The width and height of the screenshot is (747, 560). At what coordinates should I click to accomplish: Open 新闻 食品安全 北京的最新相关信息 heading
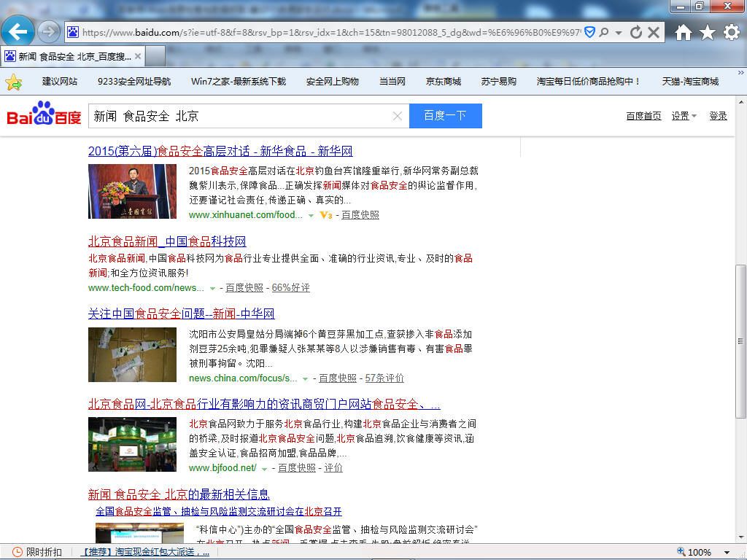coord(179,494)
